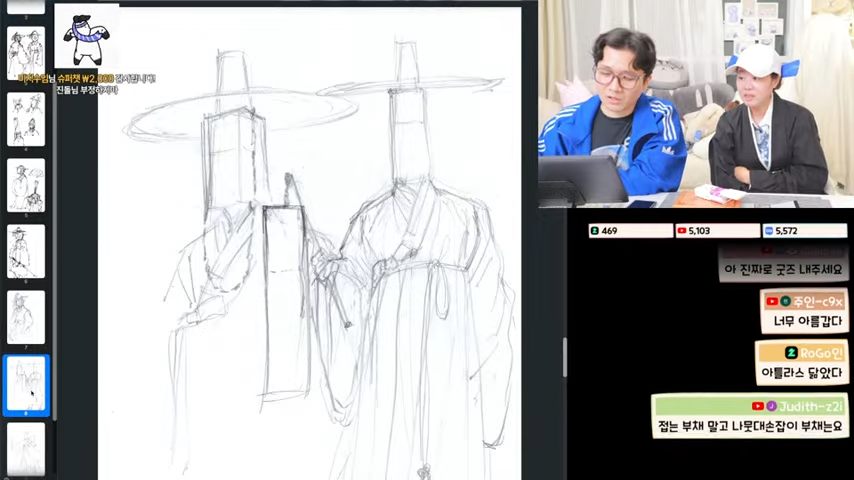The image size is (854, 480).
Task: Click the YouTube icon beside the 5,103 counter
Action: pyautogui.click(x=681, y=231)
